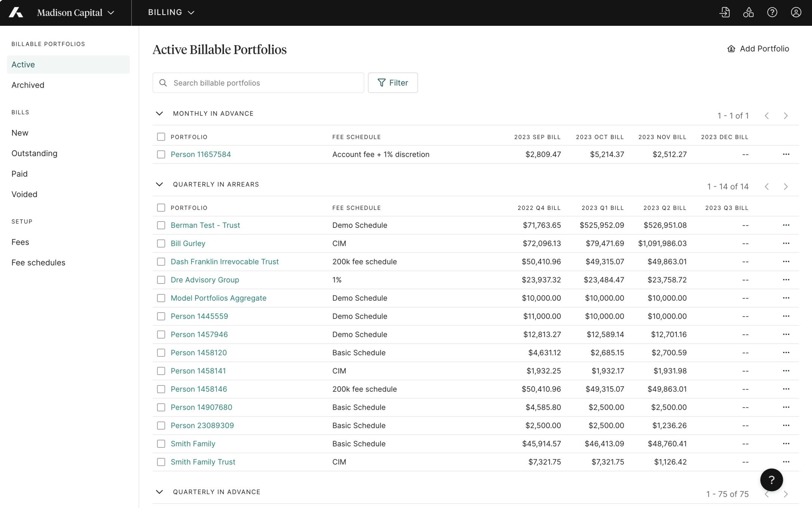The height and width of the screenshot is (508, 812).
Task: Collapse the Monthly in Advance section
Action: (159, 114)
